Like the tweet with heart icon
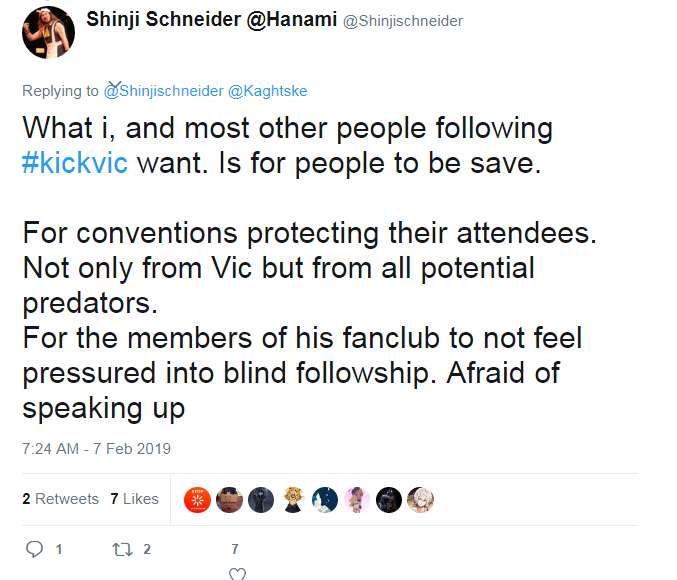Screen dimensions: 677x580 [237, 574]
